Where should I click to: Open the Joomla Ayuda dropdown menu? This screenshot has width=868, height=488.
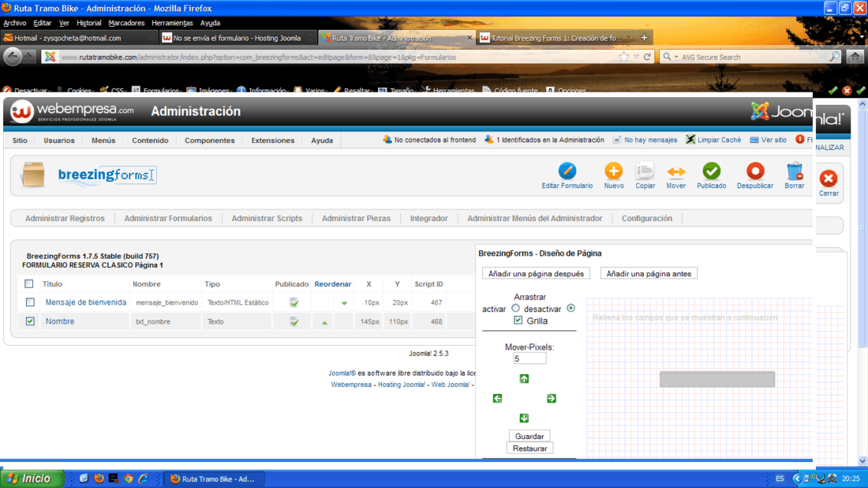(322, 141)
